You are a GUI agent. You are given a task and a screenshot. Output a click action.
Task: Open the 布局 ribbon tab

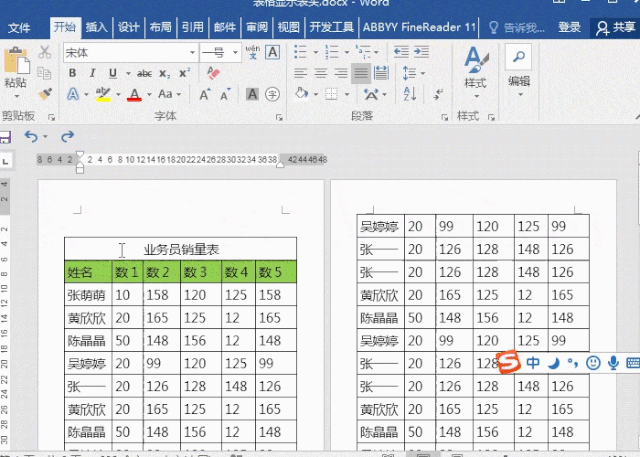pos(160,27)
